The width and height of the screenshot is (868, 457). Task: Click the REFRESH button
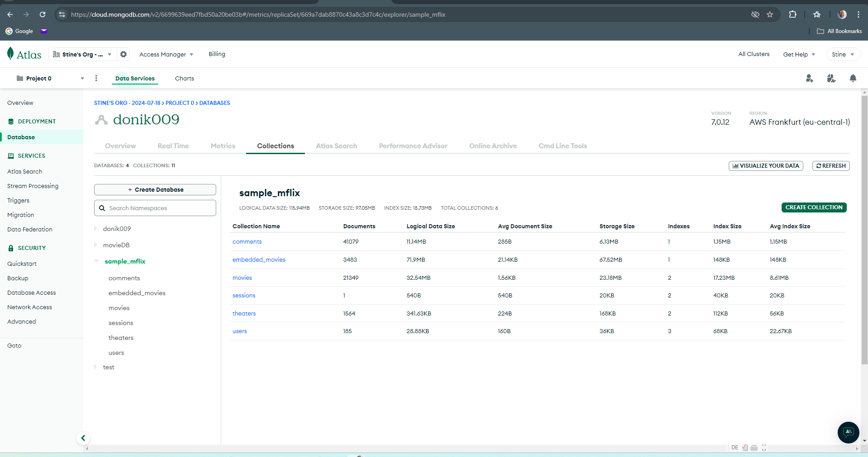click(831, 166)
